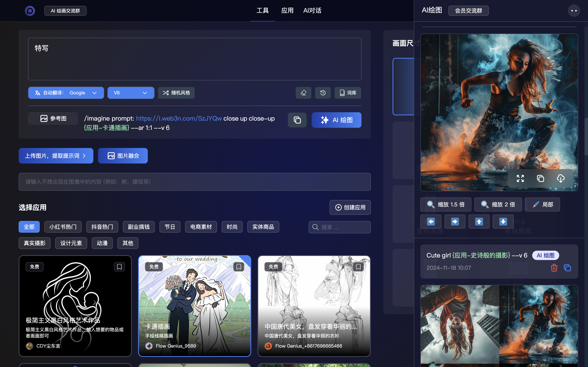Click the eraser clear prompt icon

303,93
